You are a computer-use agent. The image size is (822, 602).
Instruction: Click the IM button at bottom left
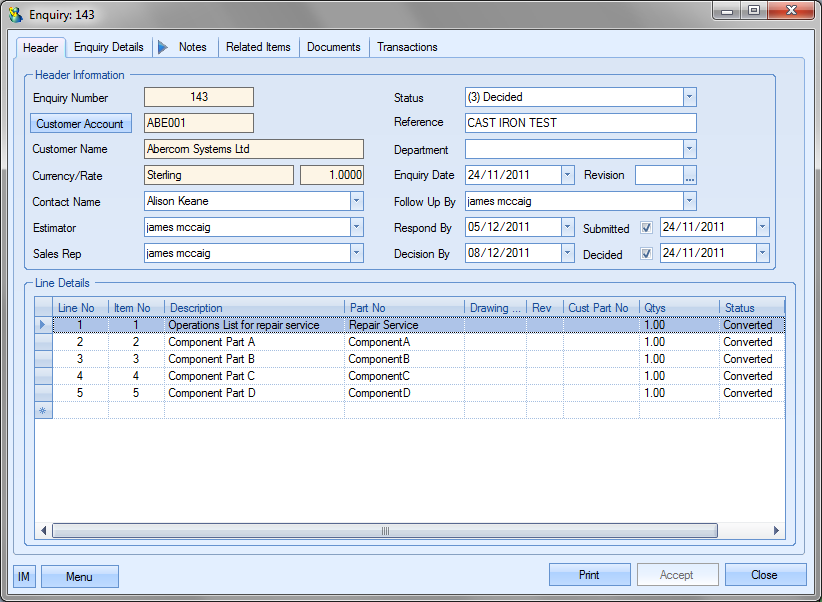pos(24,576)
